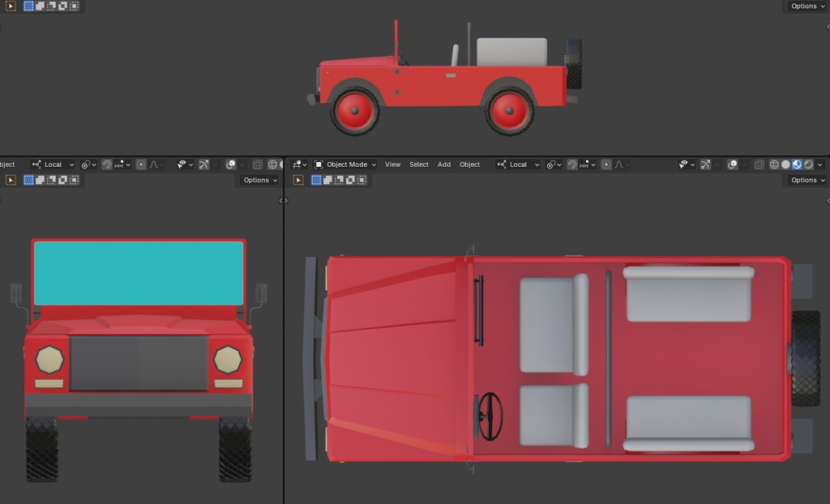The height and width of the screenshot is (504, 830).
Task: Toggle gizmos in the top-view viewport
Action: [x=705, y=164]
